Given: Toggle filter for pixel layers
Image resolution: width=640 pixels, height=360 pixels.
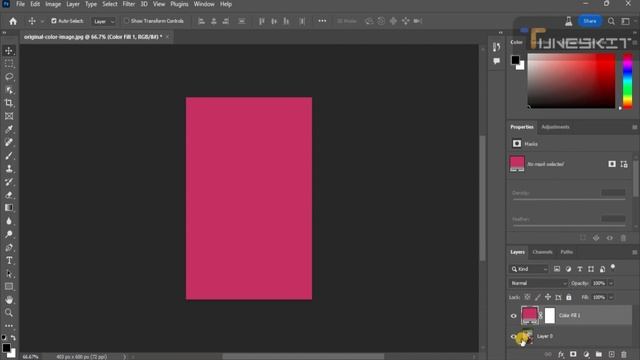Looking at the screenshot, I should click(557, 269).
